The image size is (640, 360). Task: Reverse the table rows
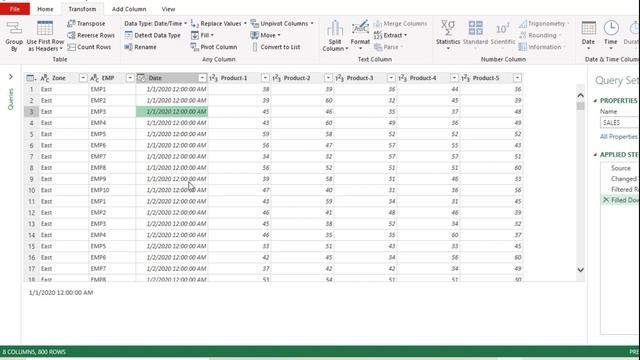click(91, 36)
